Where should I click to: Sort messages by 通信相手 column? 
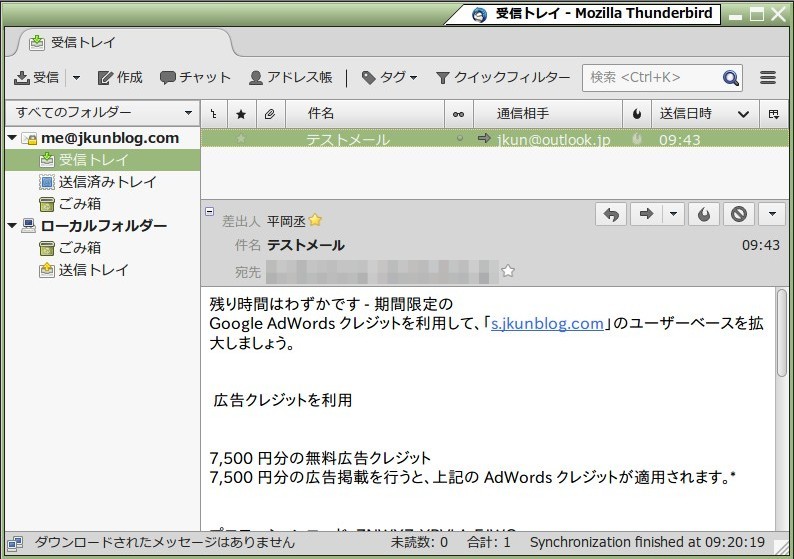coord(547,114)
